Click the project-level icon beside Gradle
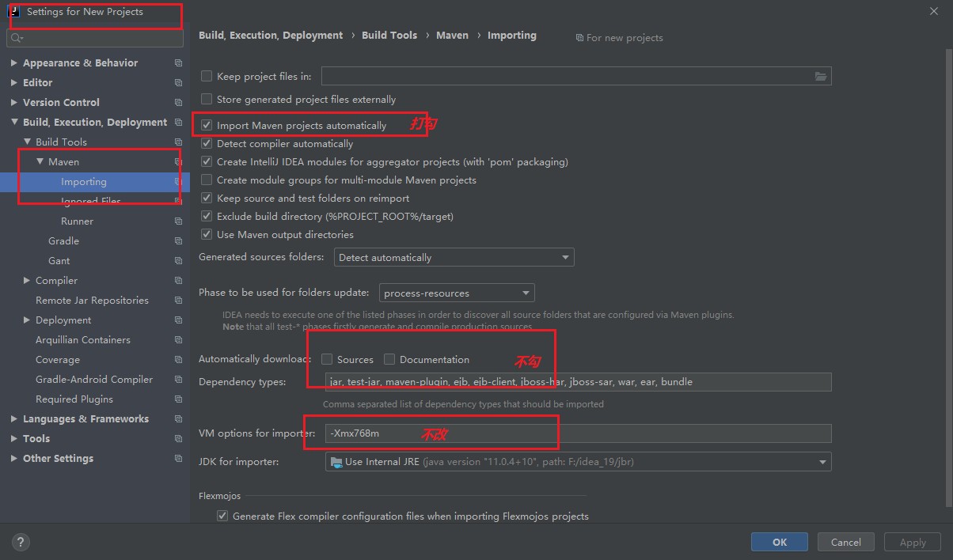 pyautogui.click(x=178, y=241)
